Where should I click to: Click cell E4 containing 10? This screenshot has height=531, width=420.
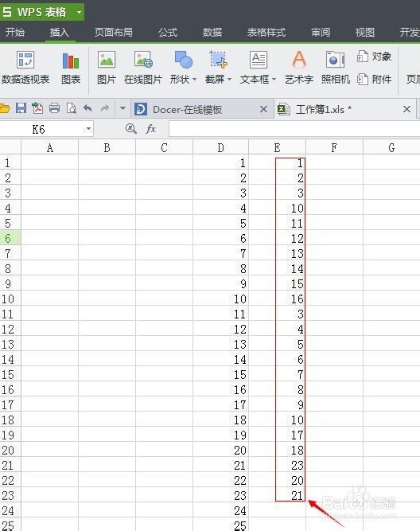tap(277, 209)
